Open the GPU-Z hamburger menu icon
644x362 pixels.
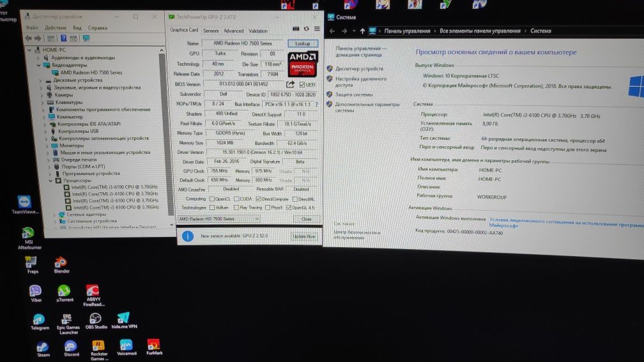coord(317,29)
